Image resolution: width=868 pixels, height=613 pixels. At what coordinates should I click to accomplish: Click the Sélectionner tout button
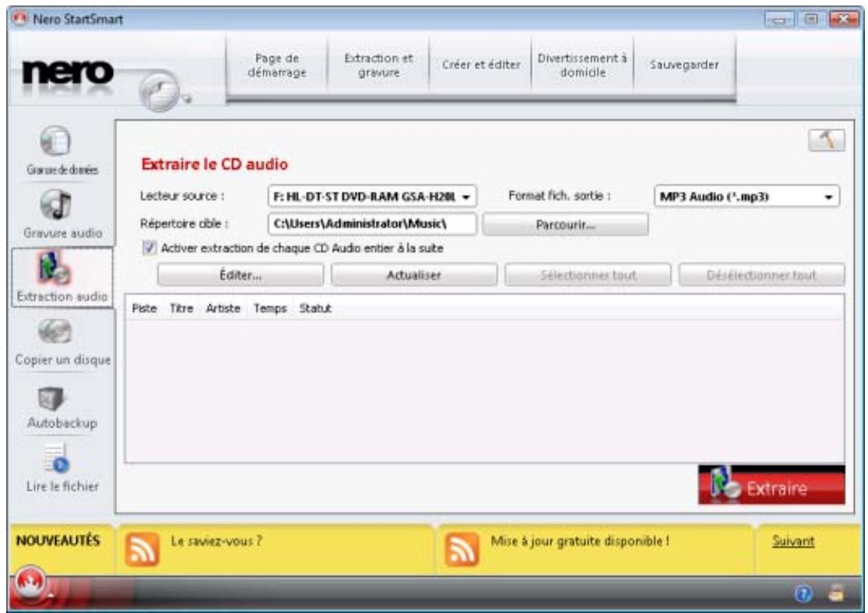coord(588,275)
